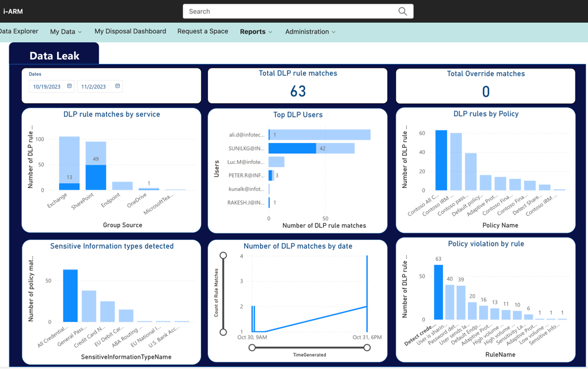Open My Disposal Dashboard
588x369 pixels.
point(130,31)
